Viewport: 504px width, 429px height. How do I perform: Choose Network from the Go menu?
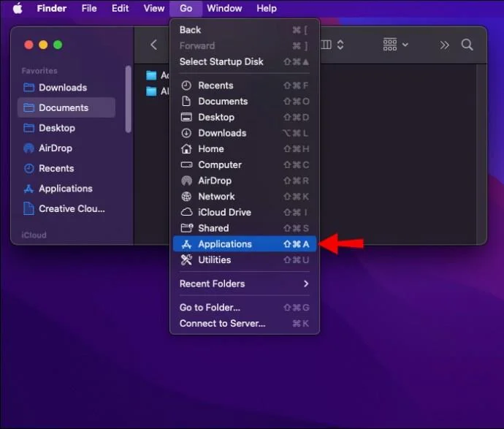pos(244,197)
